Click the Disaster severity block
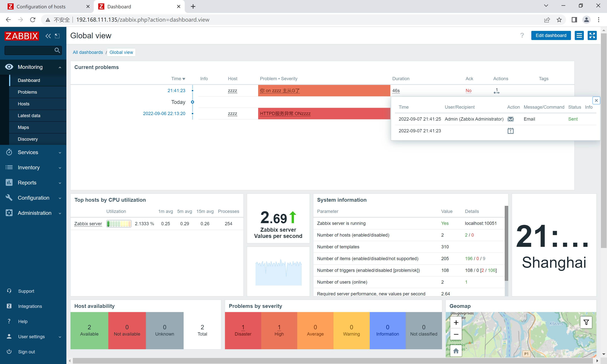Viewport: 607px width, 364px height. point(243,330)
